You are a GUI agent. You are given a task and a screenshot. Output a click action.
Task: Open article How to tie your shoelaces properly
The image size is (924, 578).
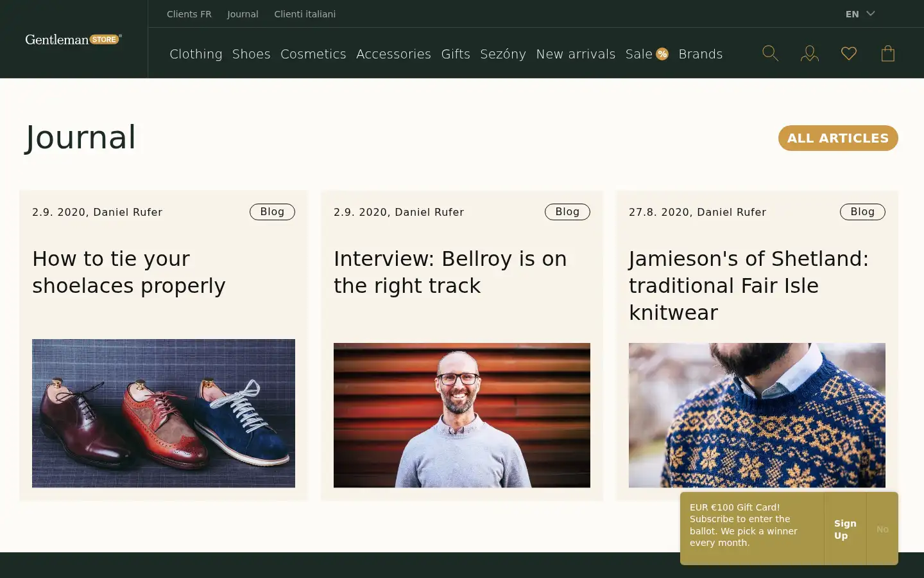coord(129,272)
